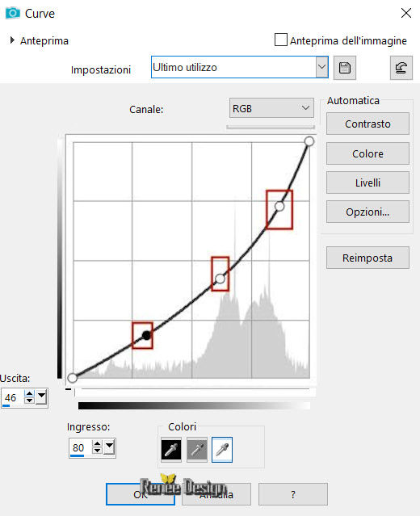
Task: Open the Impostazioni presets dropdown
Action: pos(321,67)
